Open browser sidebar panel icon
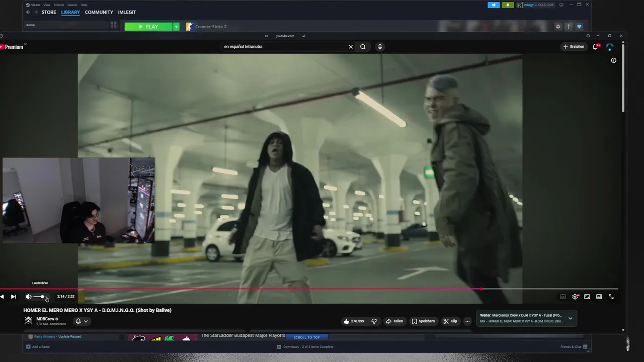Viewport: 644px width, 362px height. 588,36
